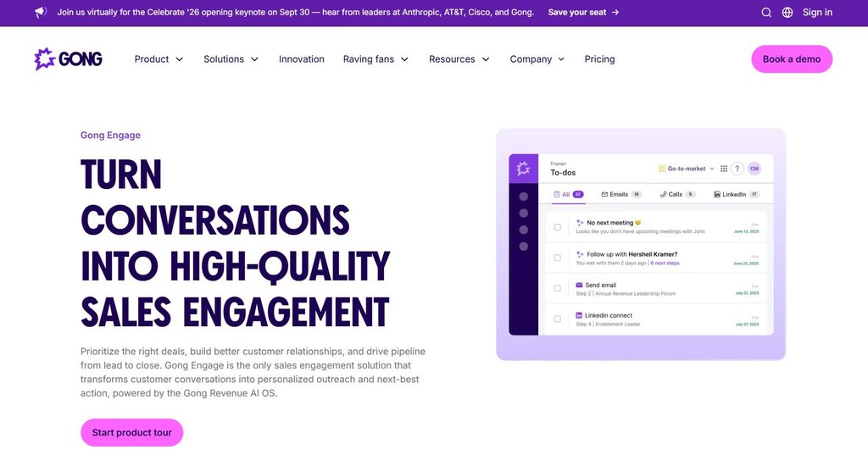Tick the Send email task checkbox
The image size is (868, 455).
pos(558,288)
